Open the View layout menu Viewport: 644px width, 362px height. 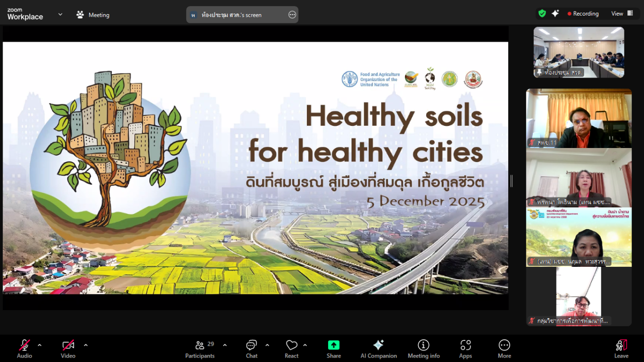click(x=622, y=14)
